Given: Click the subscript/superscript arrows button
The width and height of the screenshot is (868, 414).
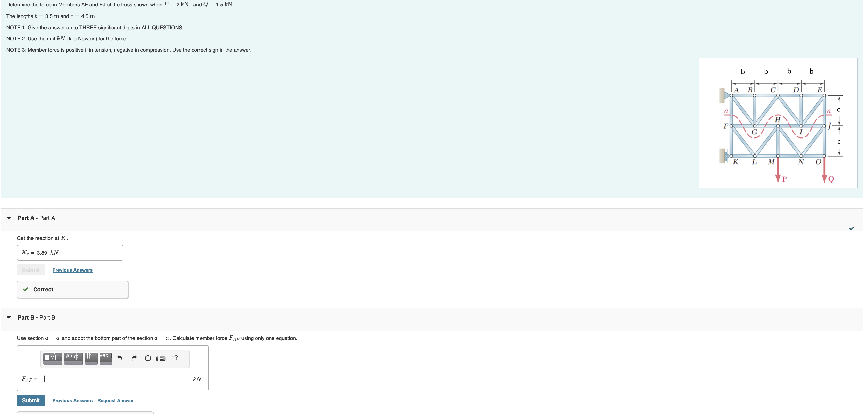Looking at the screenshot, I should [91, 359].
